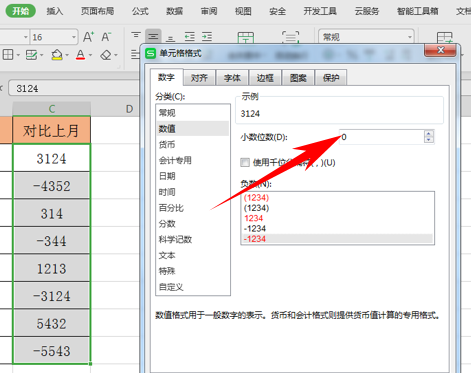Switch to the 字体 dialog tab
The height and width of the screenshot is (373, 471).
(x=232, y=78)
